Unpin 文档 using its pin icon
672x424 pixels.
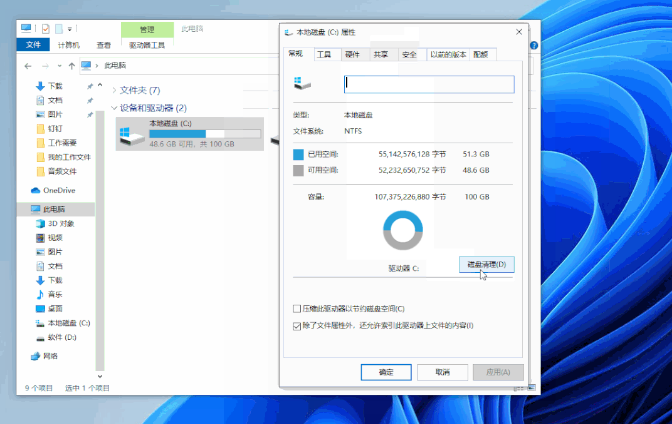90,101
